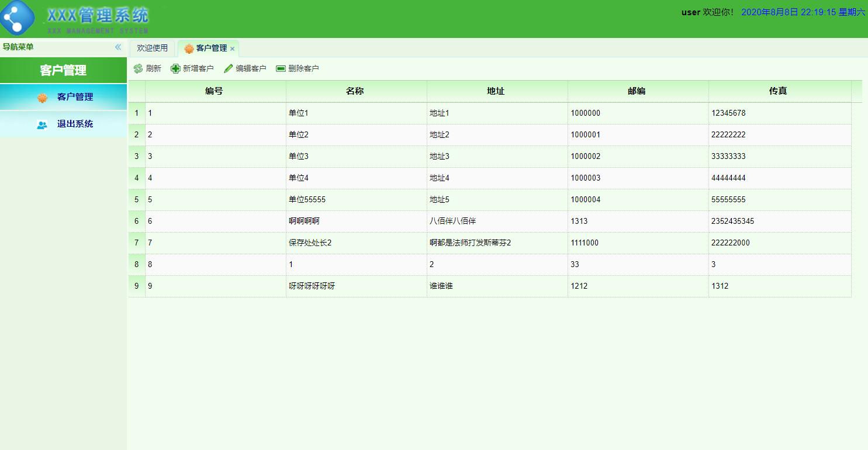The width and height of the screenshot is (868, 450).
Task: Click the 删除客户 delete icon
Action: coord(280,68)
